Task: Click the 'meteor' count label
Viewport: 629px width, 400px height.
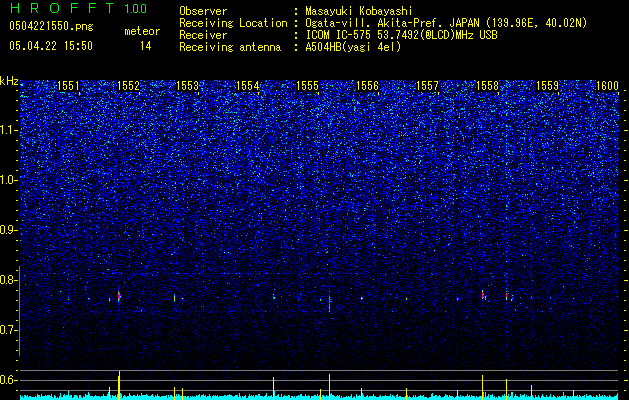Action: (142, 31)
